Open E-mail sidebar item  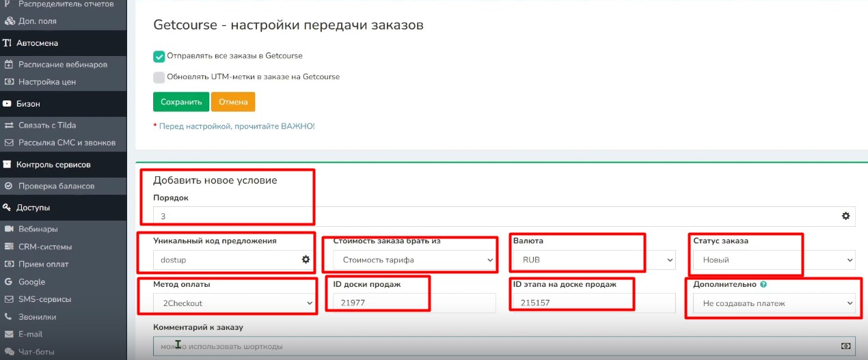click(x=30, y=334)
